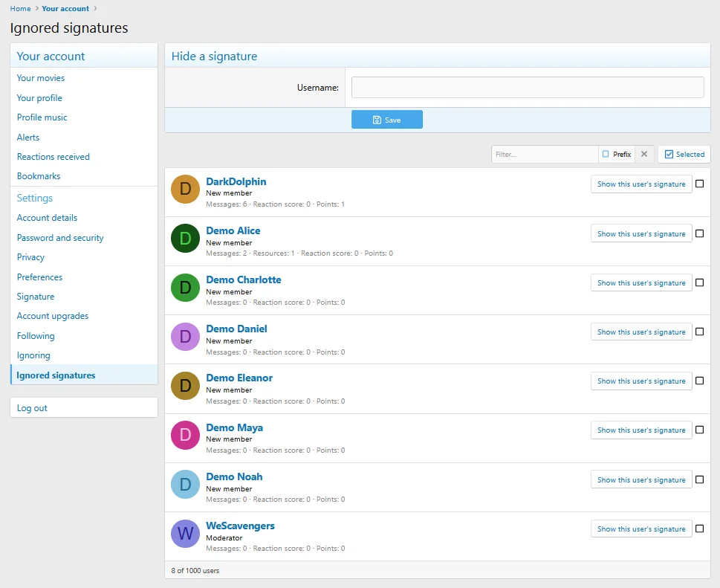Show DarkDolphin's signature
Image resolution: width=720 pixels, height=588 pixels.
[x=641, y=184]
